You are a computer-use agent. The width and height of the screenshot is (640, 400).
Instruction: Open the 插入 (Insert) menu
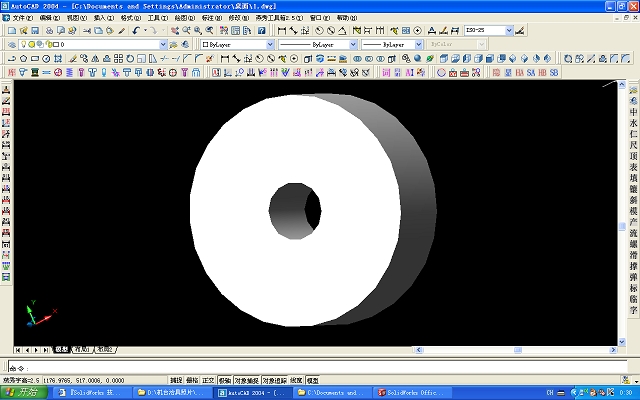(104, 18)
